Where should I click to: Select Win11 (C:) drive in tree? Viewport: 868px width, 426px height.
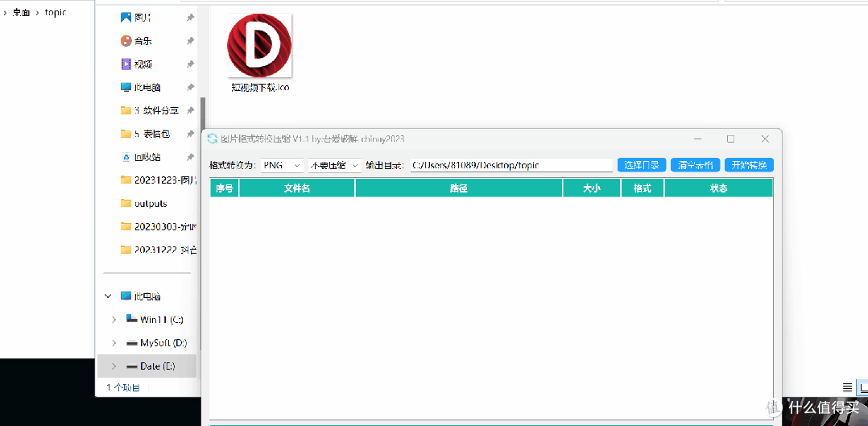(155, 320)
